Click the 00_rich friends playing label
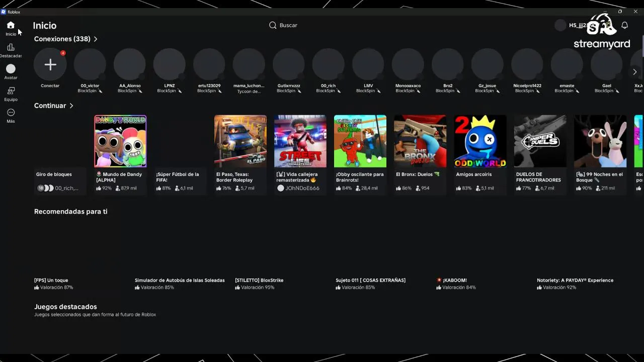 coord(66,188)
